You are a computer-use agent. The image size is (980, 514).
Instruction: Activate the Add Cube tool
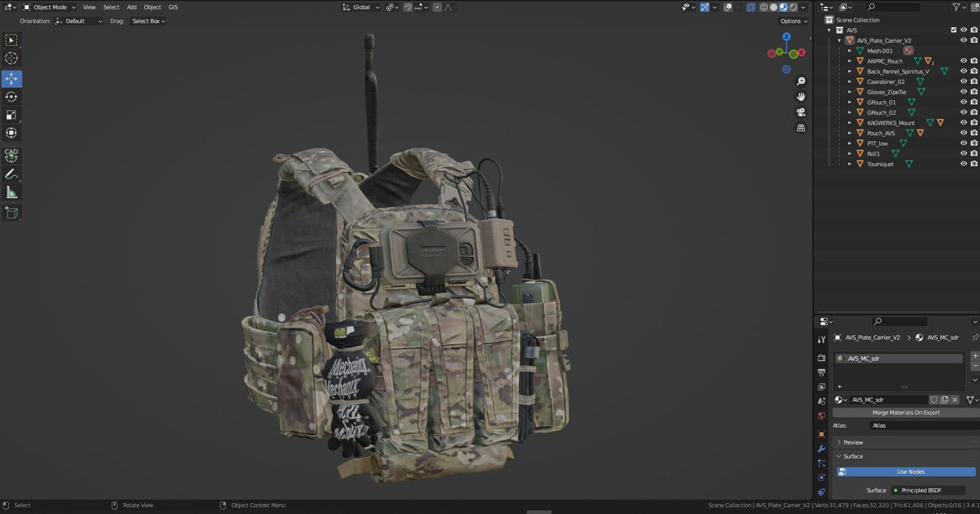pyautogui.click(x=11, y=213)
